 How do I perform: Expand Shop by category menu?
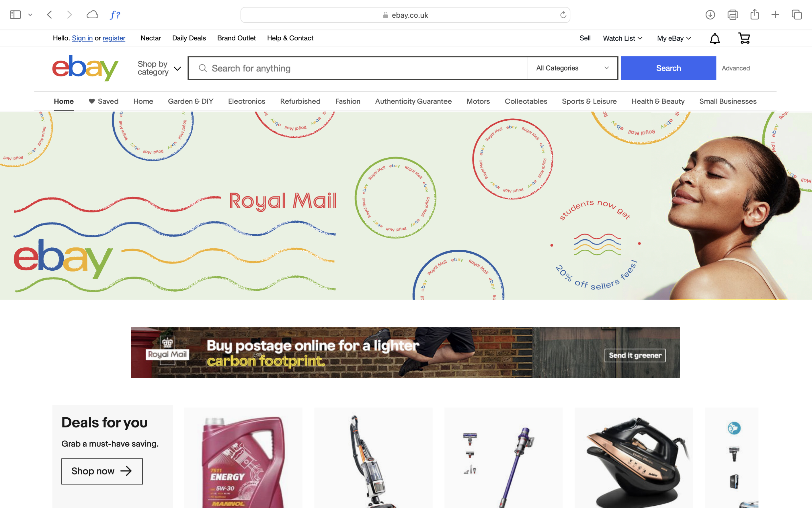point(159,68)
